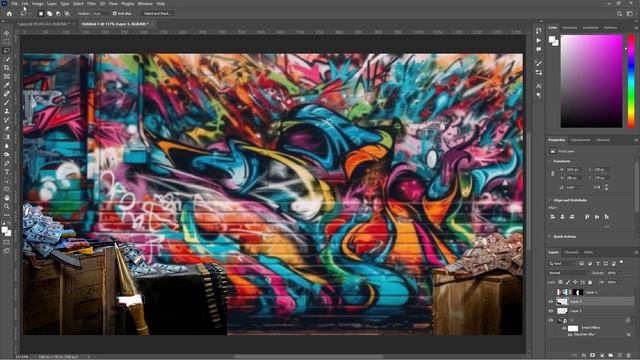Viewport: 640px width, 360px height.
Task: Select the Frame tool
Action: click(7, 76)
